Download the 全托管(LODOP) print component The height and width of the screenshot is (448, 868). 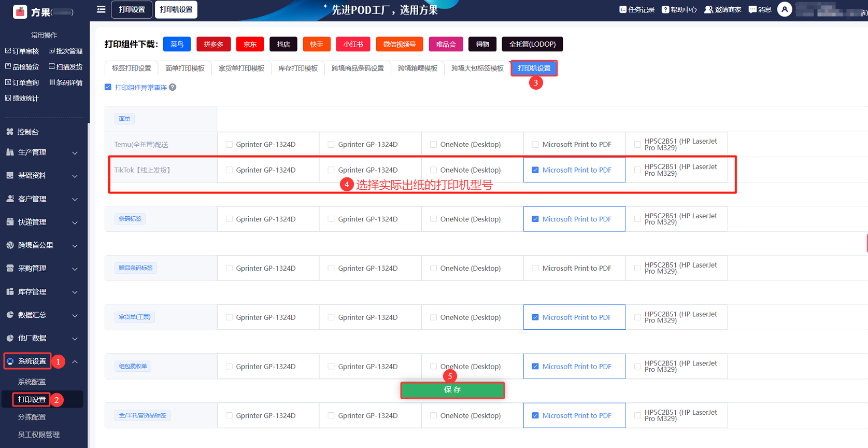click(532, 44)
